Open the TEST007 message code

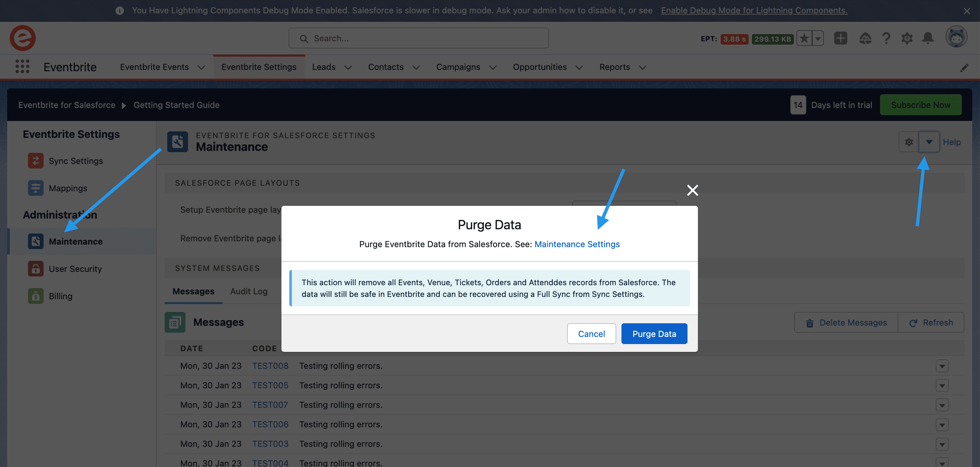coord(270,405)
